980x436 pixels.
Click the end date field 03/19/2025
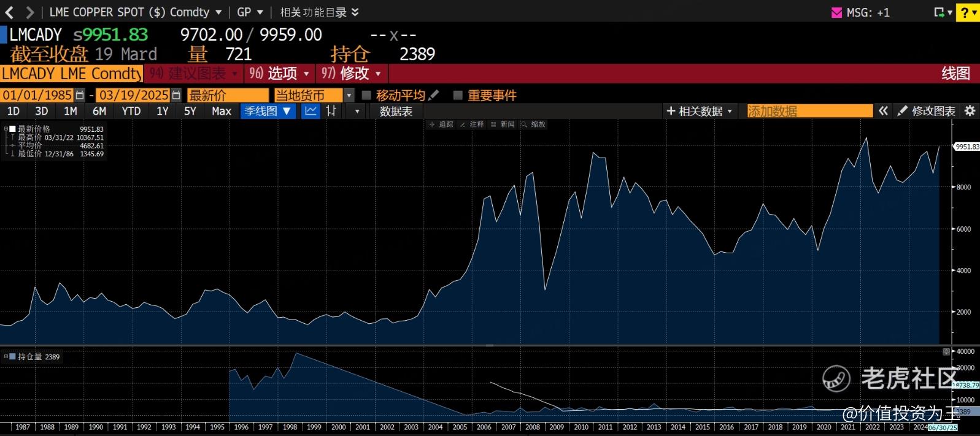pos(134,95)
